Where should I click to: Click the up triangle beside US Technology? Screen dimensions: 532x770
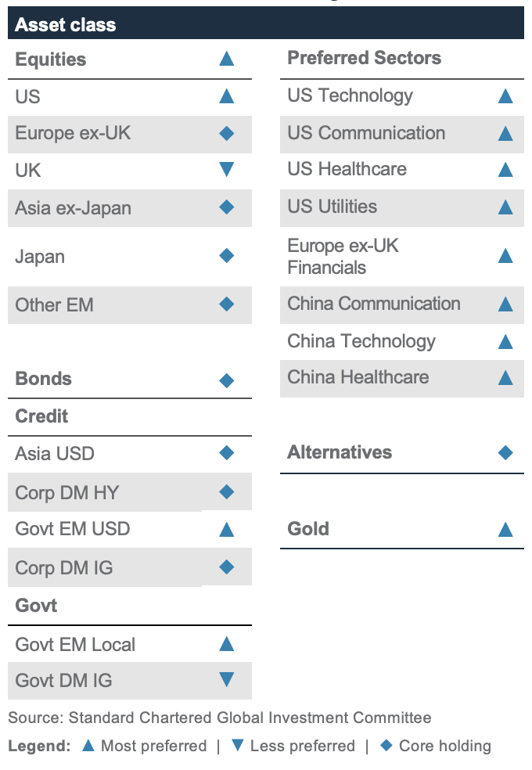505,95
